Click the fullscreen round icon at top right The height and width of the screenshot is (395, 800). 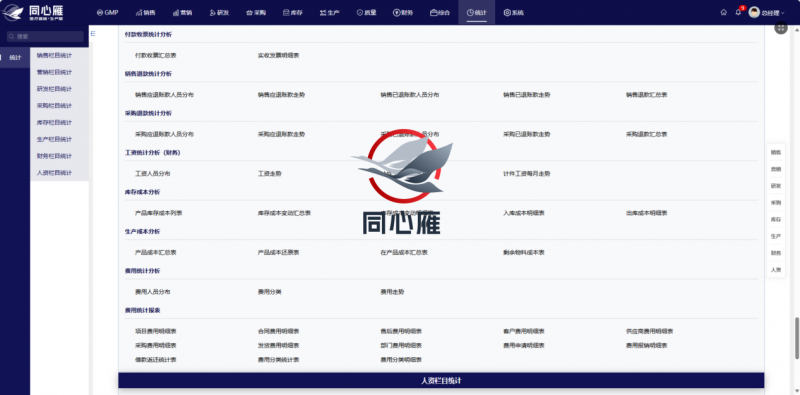[x=781, y=29]
